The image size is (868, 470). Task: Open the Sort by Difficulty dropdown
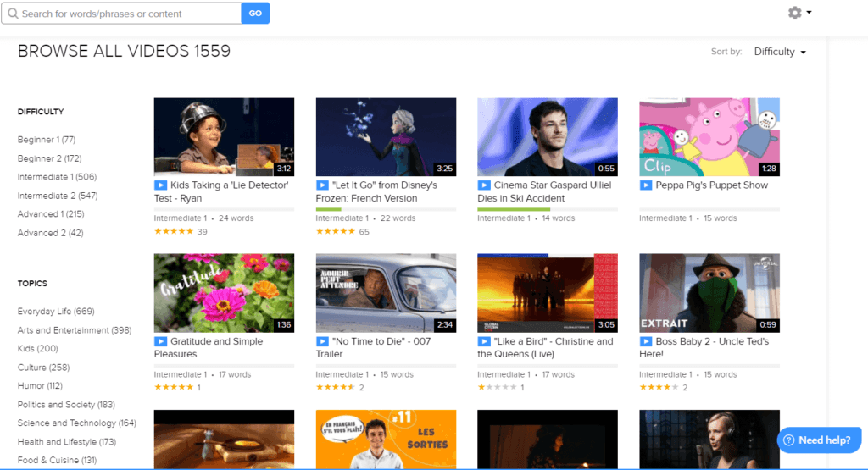(780, 52)
